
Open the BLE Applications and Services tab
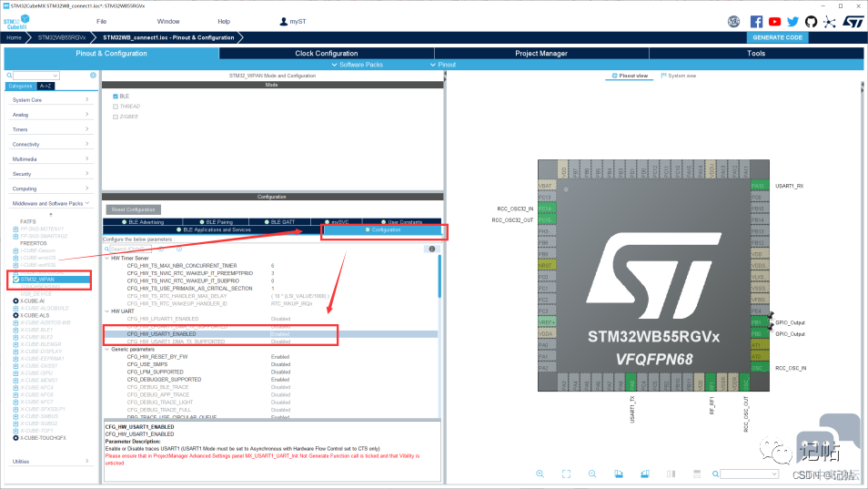point(213,229)
